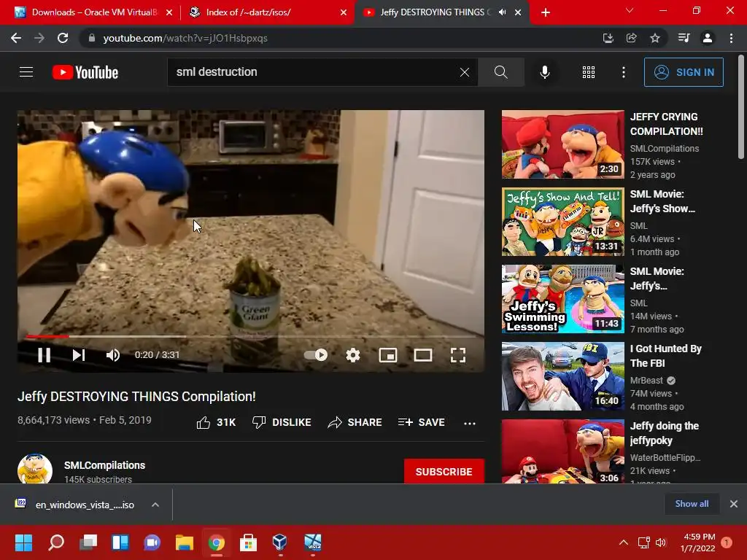Click the SIGN IN button
This screenshot has width=747, height=560.
pyautogui.click(x=684, y=72)
